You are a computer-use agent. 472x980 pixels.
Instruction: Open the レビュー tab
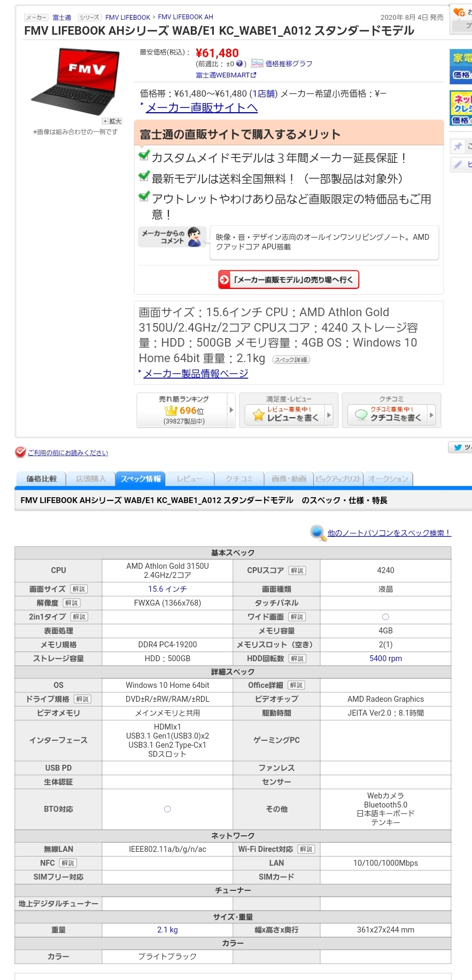point(190,479)
